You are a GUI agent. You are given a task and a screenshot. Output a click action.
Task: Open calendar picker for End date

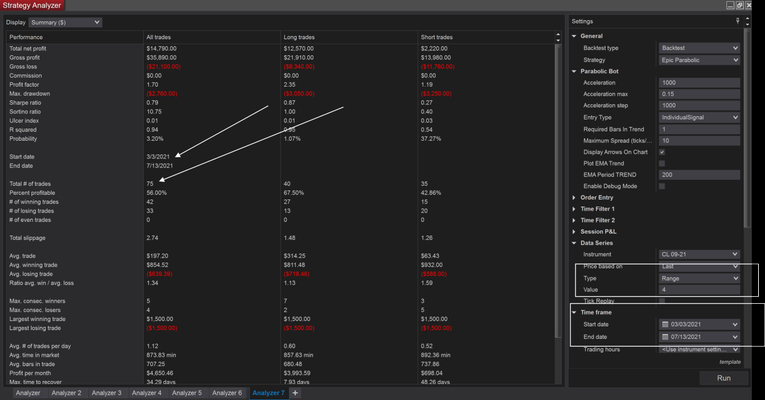(665, 337)
